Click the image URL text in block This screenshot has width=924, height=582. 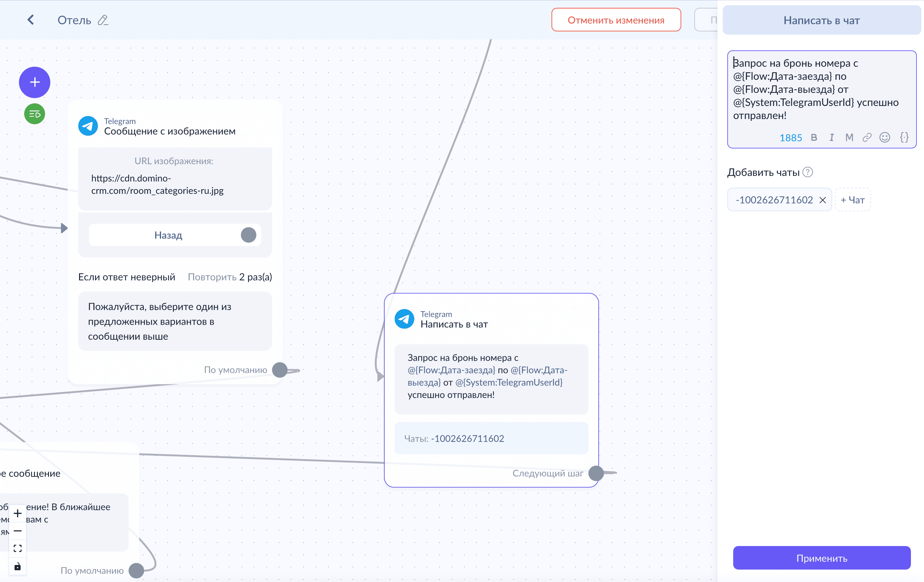[157, 184]
